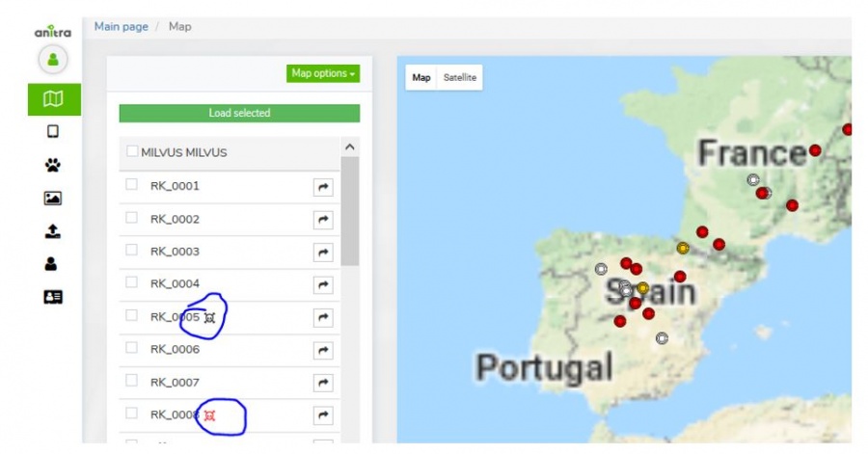
Task: Check the RK_0002 checkbox
Action: tap(131, 218)
